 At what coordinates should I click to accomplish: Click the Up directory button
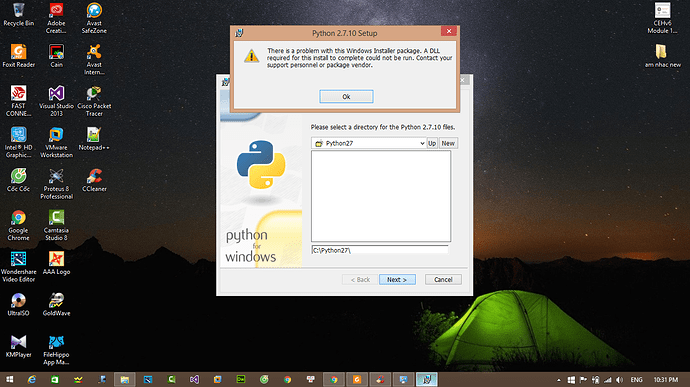pyautogui.click(x=432, y=143)
